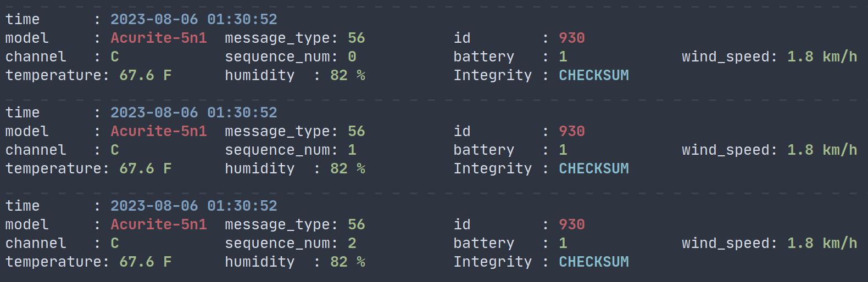The height and width of the screenshot is (282, 868).
Task: Click sequence_num value 0
Action: (352, 57)
